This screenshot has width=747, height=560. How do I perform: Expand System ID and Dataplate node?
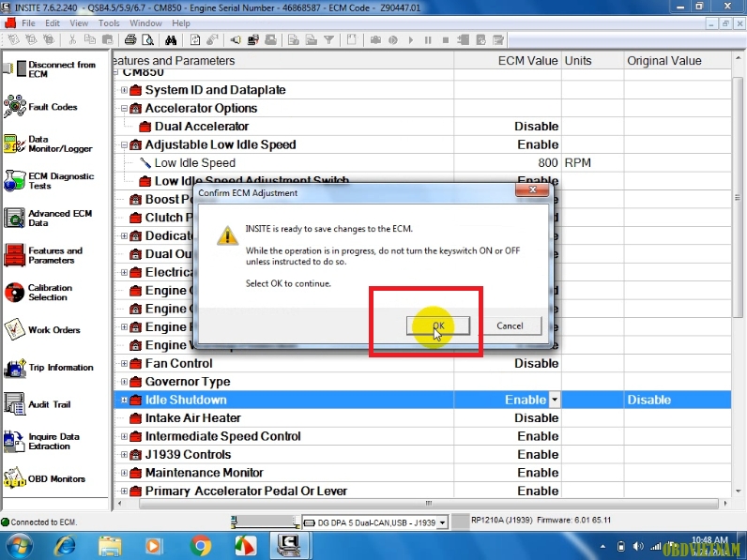(x=124, y=90)
